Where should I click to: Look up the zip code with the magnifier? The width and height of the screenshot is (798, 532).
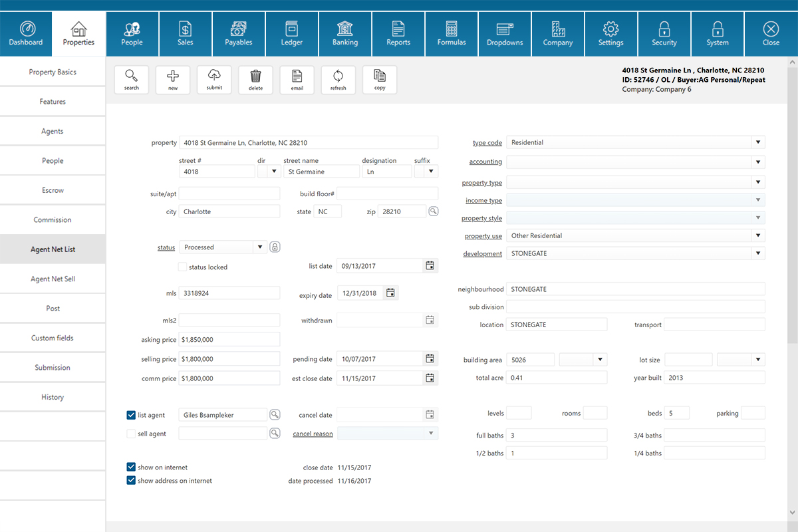coord(433,211)
